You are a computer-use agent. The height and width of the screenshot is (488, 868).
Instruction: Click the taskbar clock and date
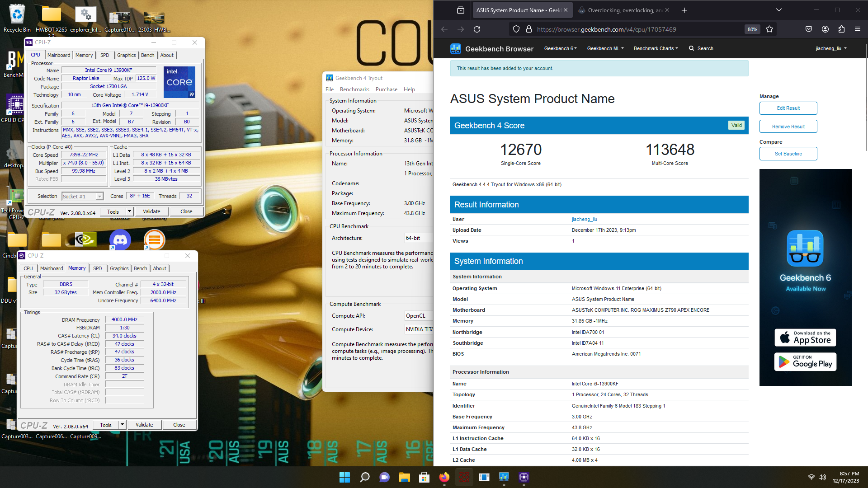846,477
